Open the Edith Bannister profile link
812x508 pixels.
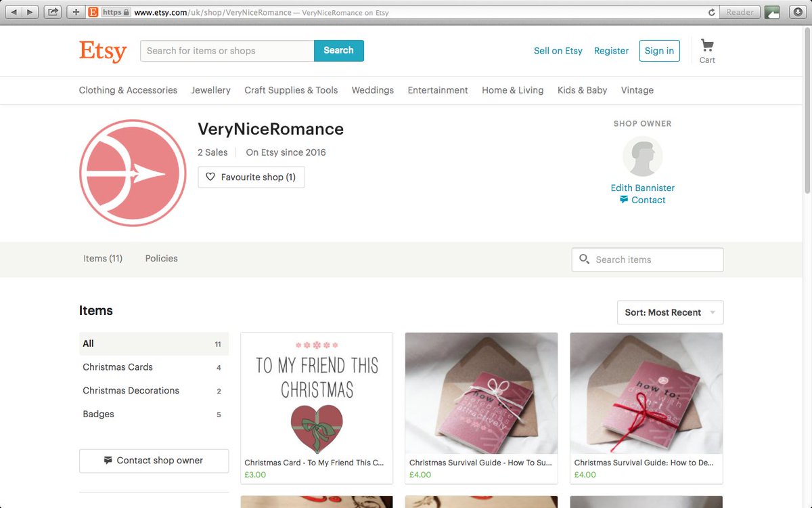642,188
